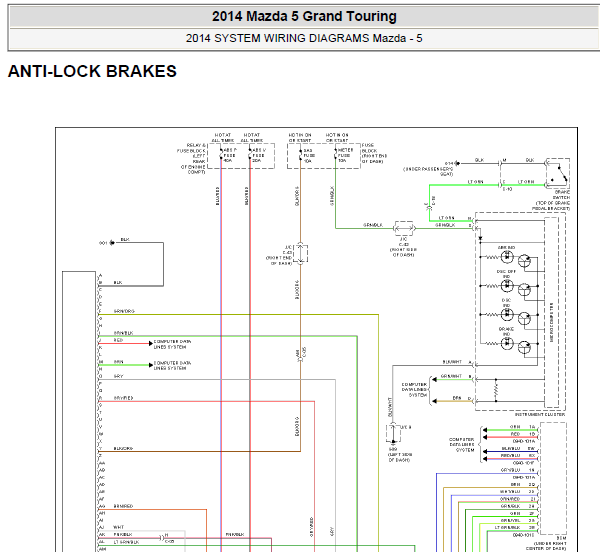This screenshot has height=552, width=600.
Task: Click the "GRY" wire label at pin O
Action: click(118, 376)
